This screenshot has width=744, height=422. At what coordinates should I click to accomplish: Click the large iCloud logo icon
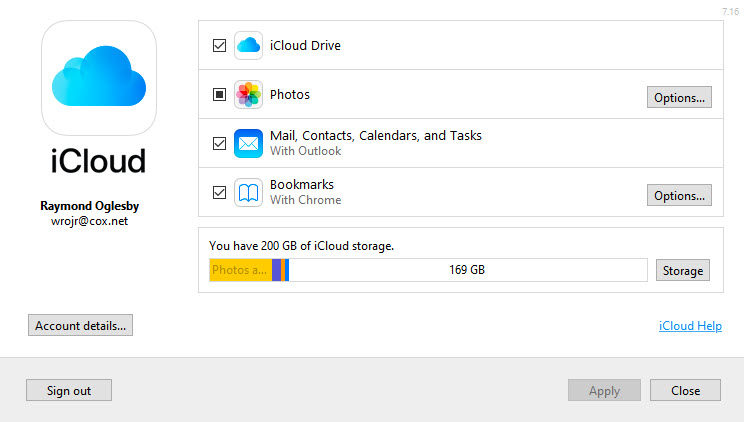coord(99,78)
